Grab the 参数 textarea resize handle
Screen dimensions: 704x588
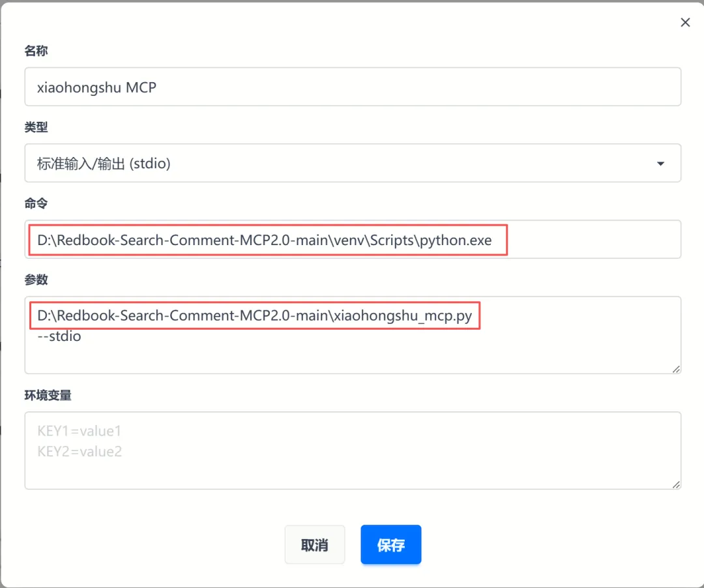(676, 369)
